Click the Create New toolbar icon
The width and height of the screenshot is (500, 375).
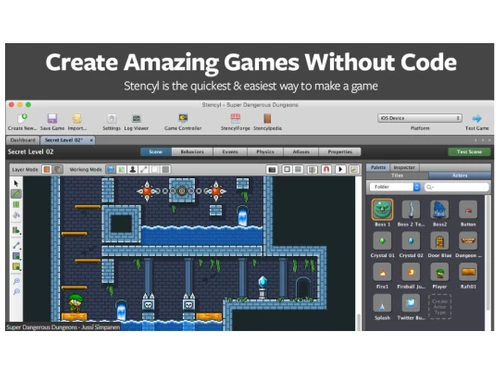click(23, 118)
